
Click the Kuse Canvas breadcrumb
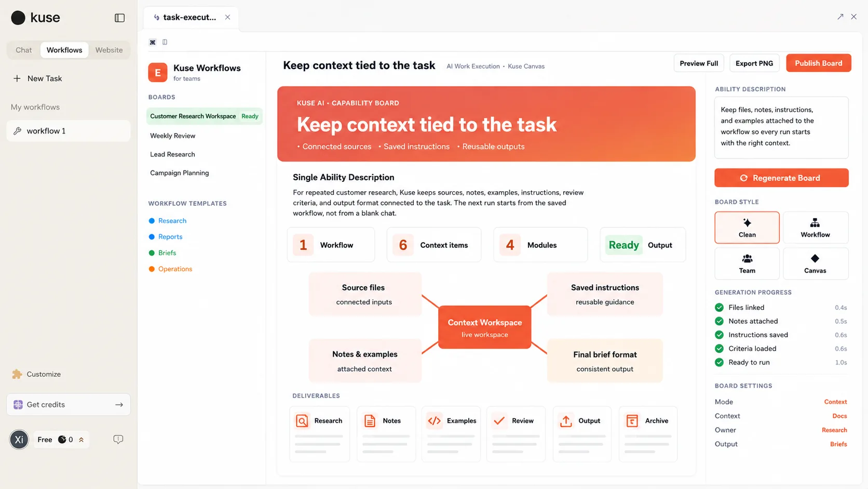[x=526, y=67]
